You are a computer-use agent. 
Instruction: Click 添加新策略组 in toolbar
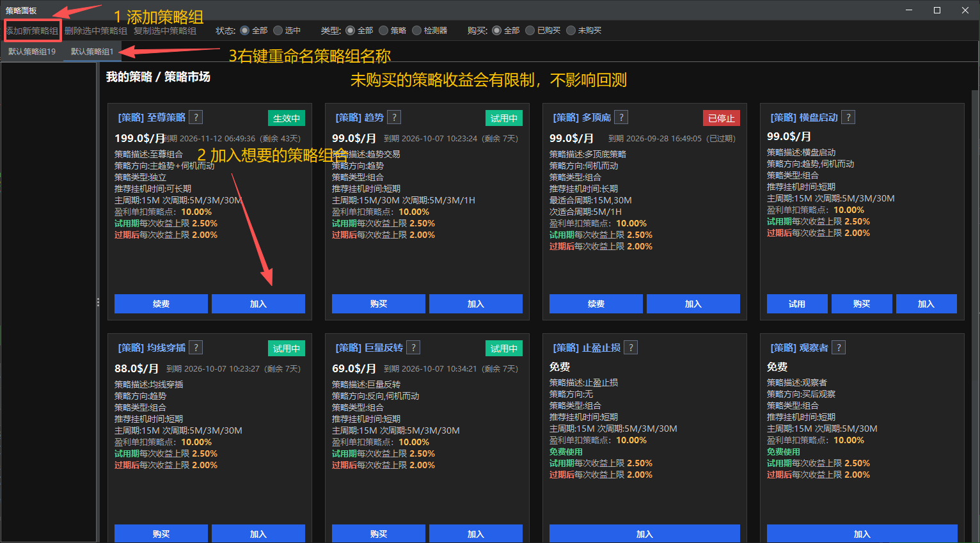[x=32, y=31]
